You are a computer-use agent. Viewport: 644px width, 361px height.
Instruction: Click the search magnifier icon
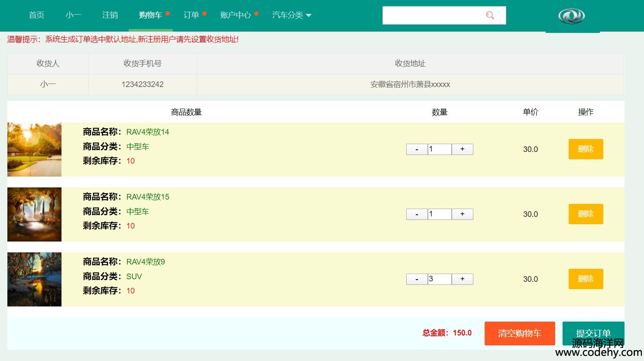(490, 15)
